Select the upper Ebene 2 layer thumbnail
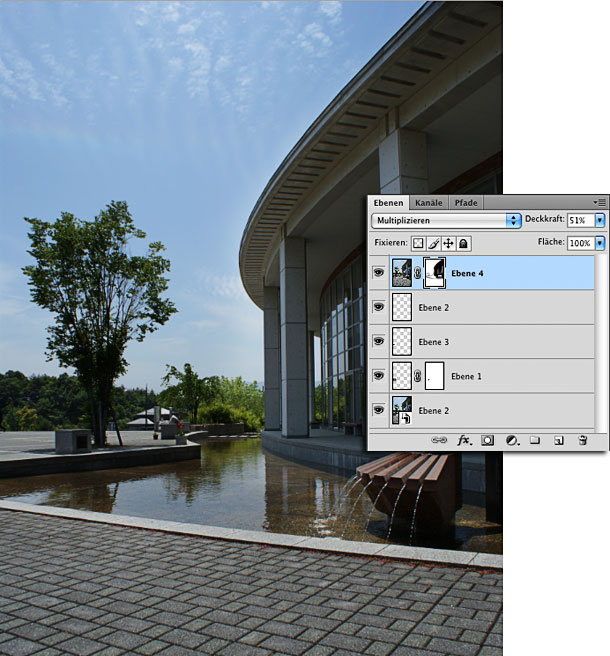This screenshot has height=656, width=610. (402, 307)
